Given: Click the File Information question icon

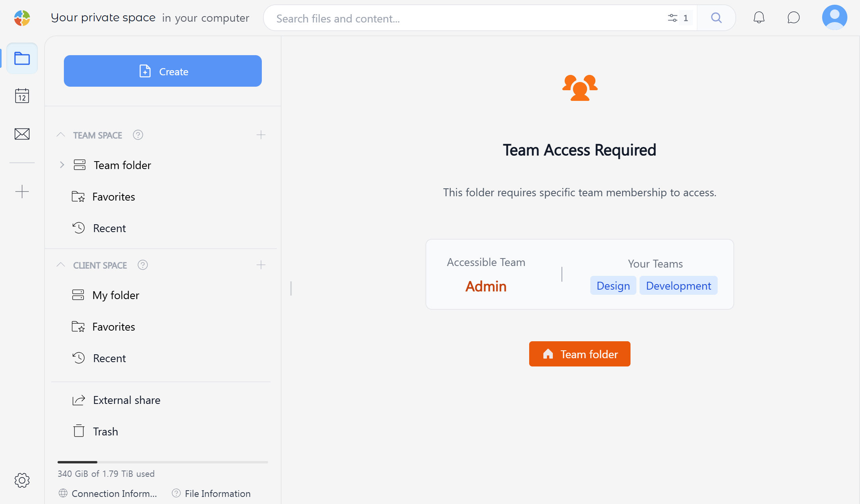Looking at the screenshot, I should click(176, 493).
